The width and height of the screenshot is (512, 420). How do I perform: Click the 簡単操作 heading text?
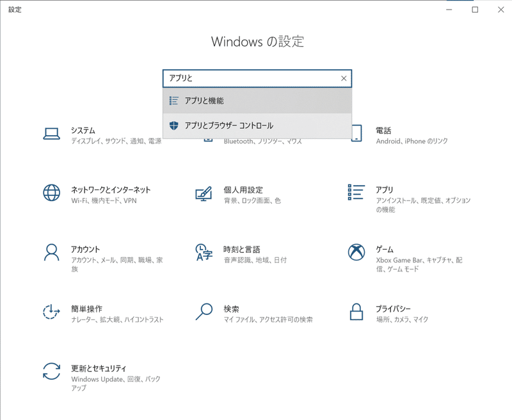point(87,309)
